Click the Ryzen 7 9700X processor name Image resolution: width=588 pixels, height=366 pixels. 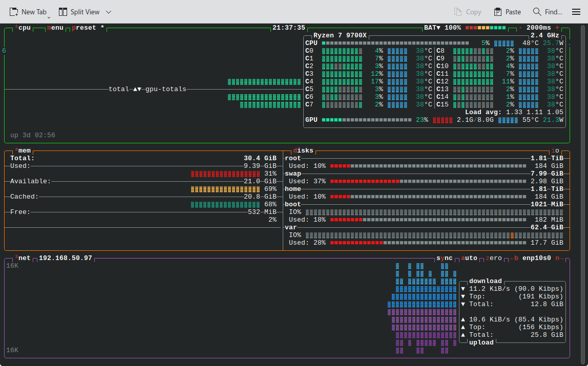click(x=340, y=35)
